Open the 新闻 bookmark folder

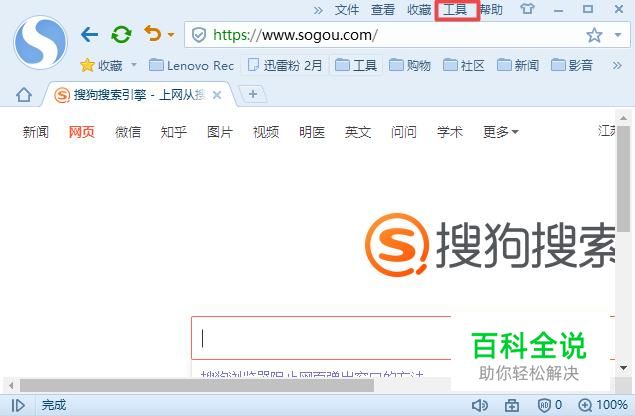tap(518, 65)
